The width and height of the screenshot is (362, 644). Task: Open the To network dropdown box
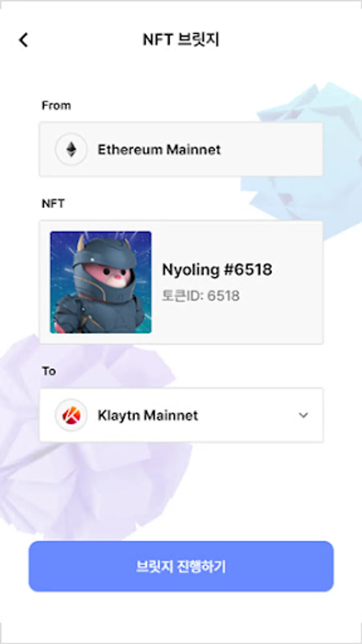tap(181, 415)
